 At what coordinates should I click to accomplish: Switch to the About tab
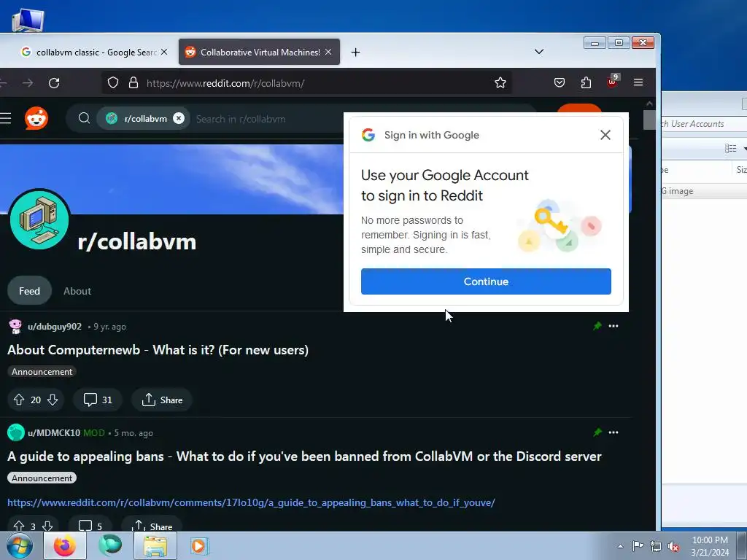pos(77,291)
